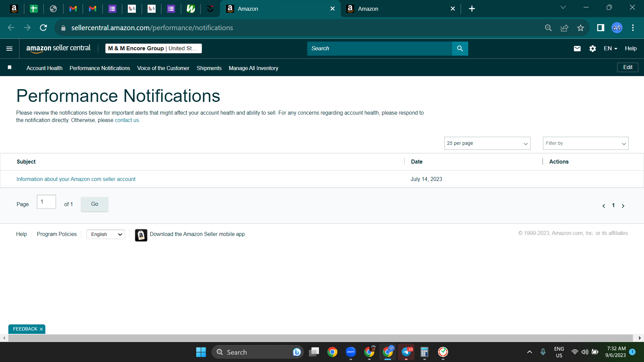
Task: Bookmark this page with the star icon
Action: click(x=581, y=28)
